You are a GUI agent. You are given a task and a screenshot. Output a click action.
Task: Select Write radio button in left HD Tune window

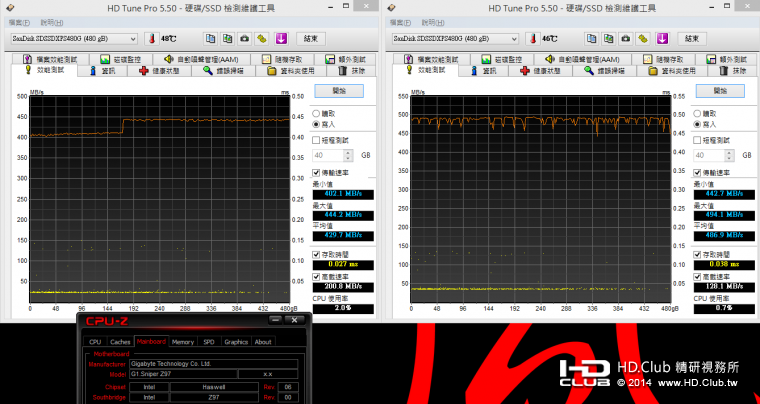pos(316,124)
